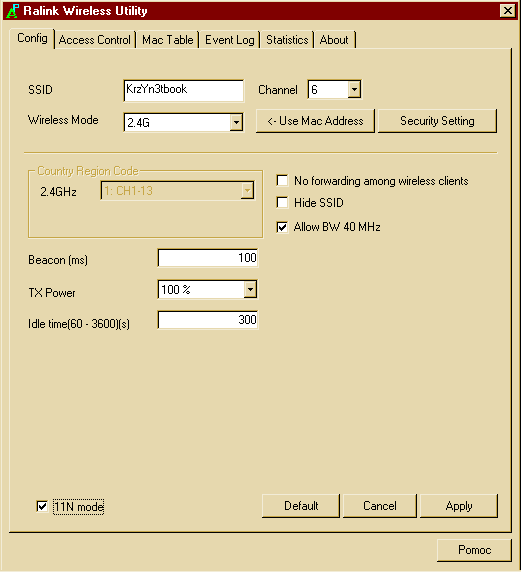Click the Wireless Mode label

coord(63,120)
